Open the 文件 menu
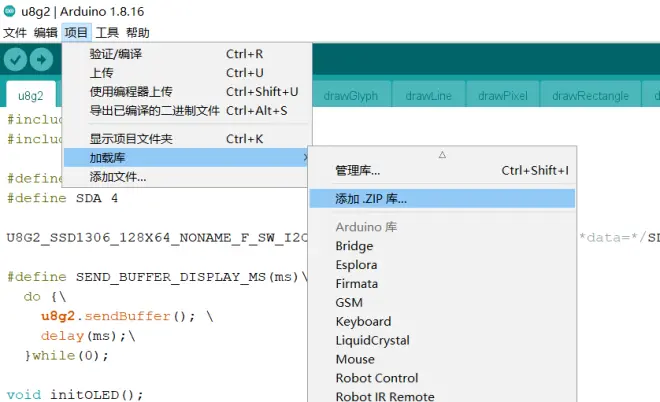Screen dimensions: 660x402 [x=15, y=33]
